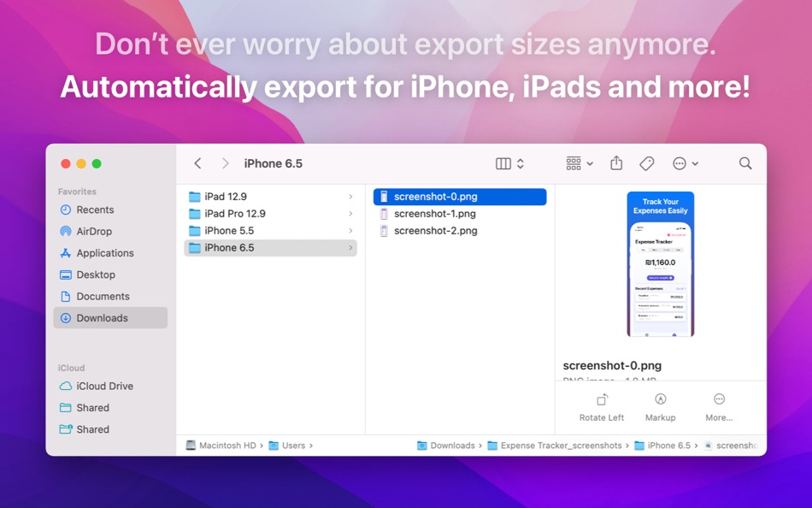The height and width of the screenshot is (508, 812).
Task: Click the Rotate Left button
Action: point(602,407)
